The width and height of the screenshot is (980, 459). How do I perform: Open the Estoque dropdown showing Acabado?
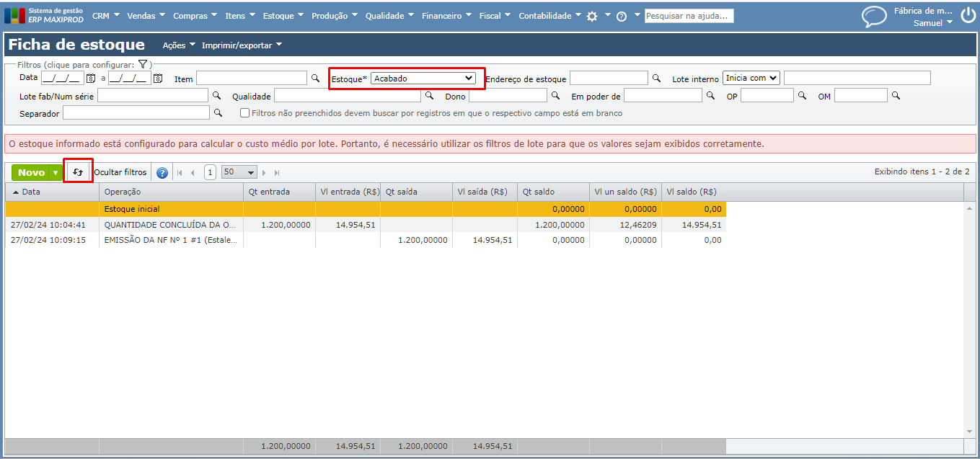pyautogui.click(x=423, y=78)
